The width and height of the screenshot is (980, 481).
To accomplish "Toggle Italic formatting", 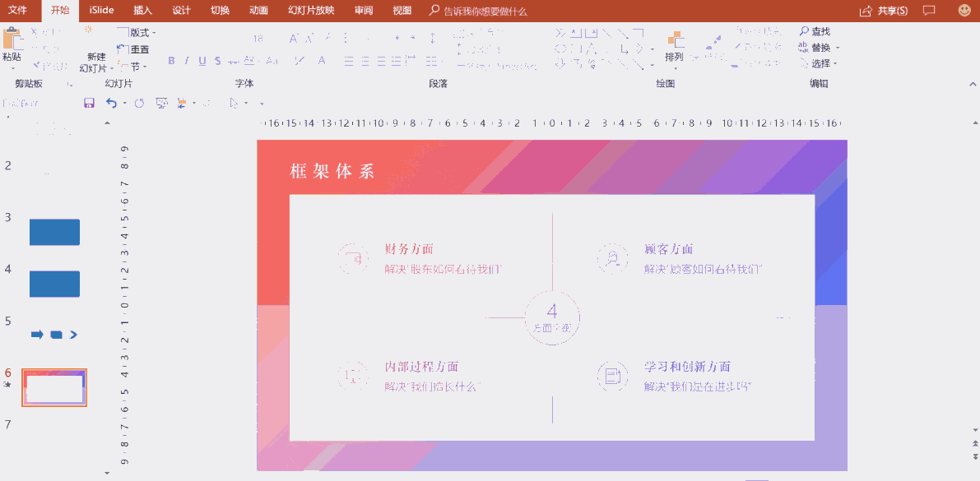I will coord(187,61).
